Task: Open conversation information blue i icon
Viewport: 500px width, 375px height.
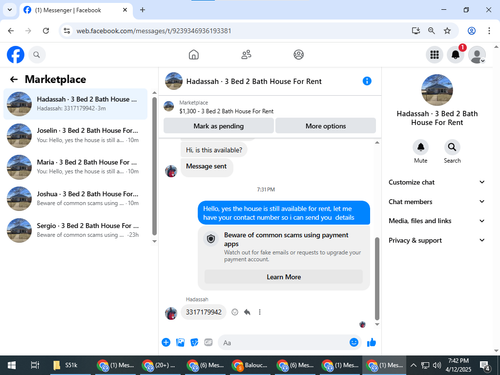Action: (367, 81)
